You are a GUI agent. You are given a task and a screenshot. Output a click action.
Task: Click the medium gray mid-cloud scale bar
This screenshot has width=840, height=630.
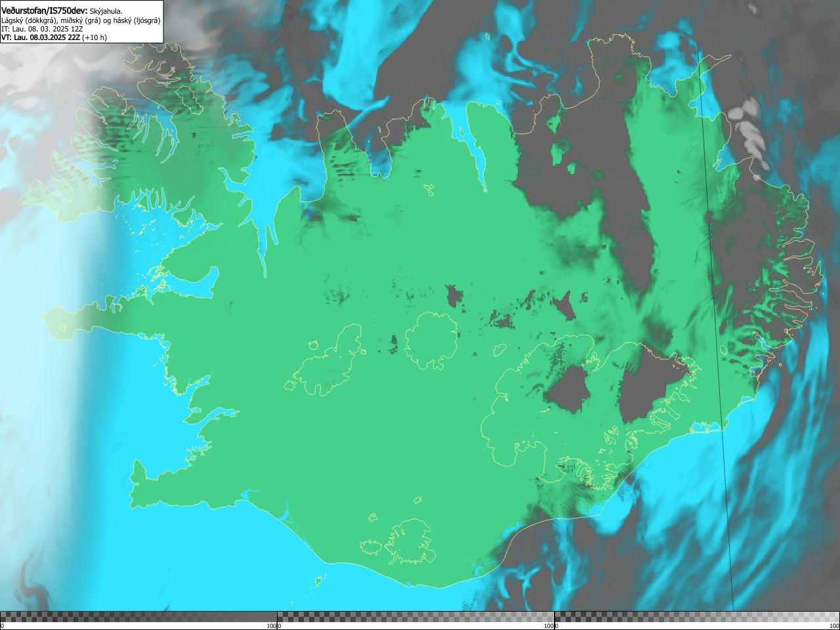(415, 616)
